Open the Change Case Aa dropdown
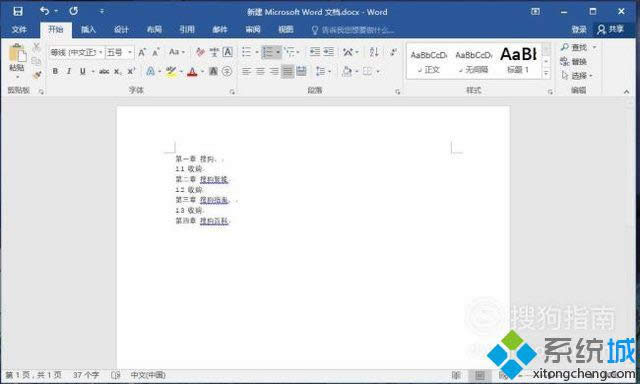 click(x=177, y=52)
